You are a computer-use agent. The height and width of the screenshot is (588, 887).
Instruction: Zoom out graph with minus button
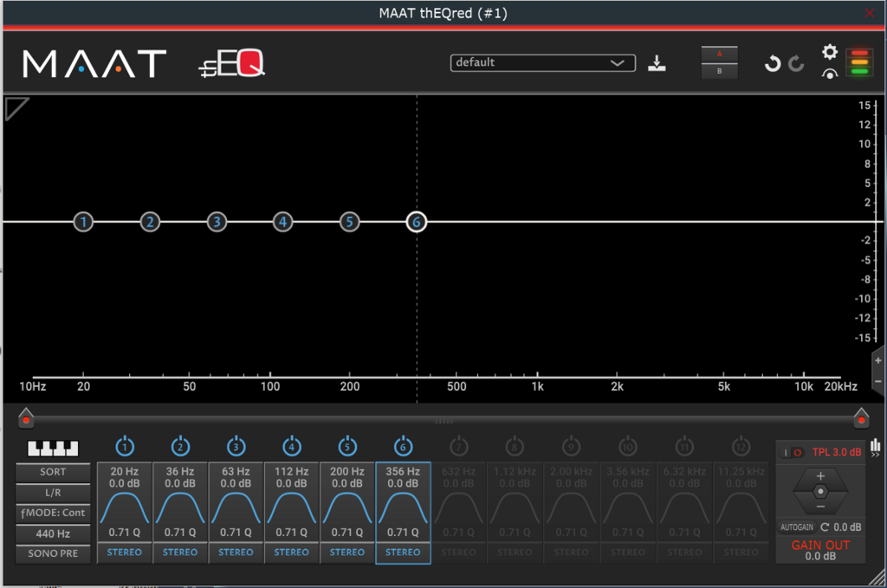[x=878, y=382]
